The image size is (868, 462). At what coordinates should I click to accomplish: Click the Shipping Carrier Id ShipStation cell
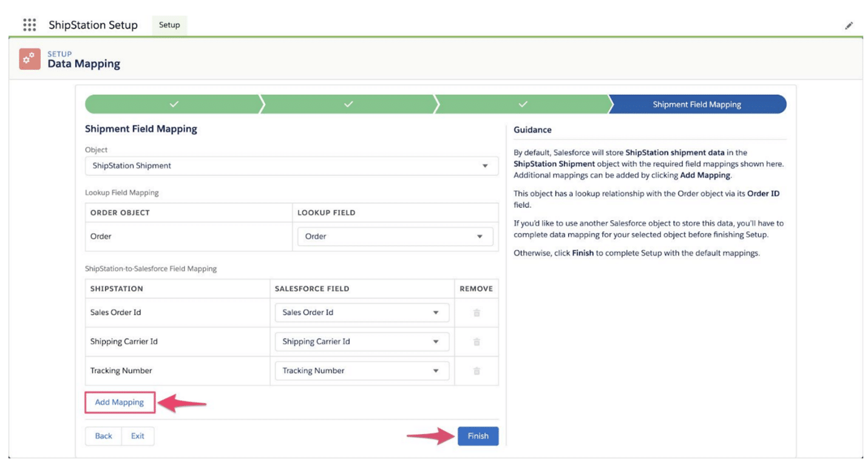tap(178, 342)
